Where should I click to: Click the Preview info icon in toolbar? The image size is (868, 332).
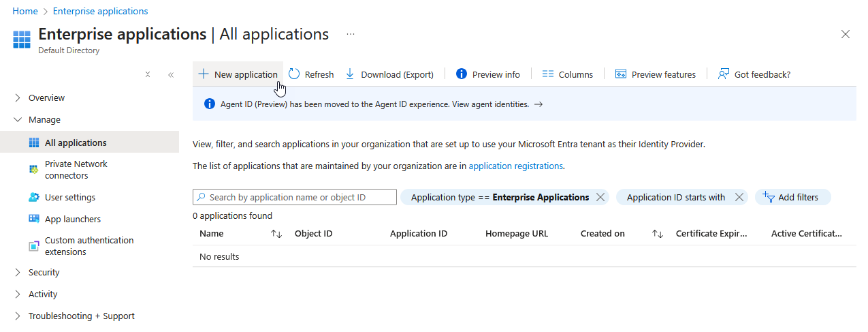click(x=462, y=74)
